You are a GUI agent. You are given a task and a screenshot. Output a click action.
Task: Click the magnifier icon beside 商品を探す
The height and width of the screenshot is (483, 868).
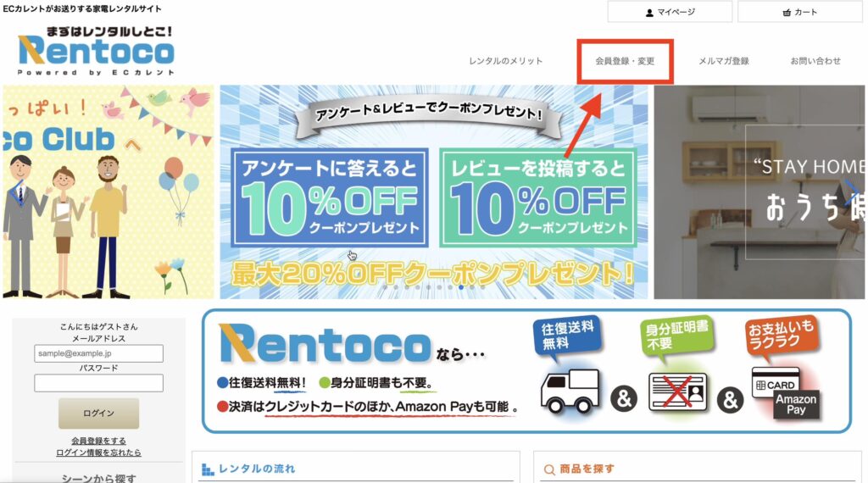549,469
